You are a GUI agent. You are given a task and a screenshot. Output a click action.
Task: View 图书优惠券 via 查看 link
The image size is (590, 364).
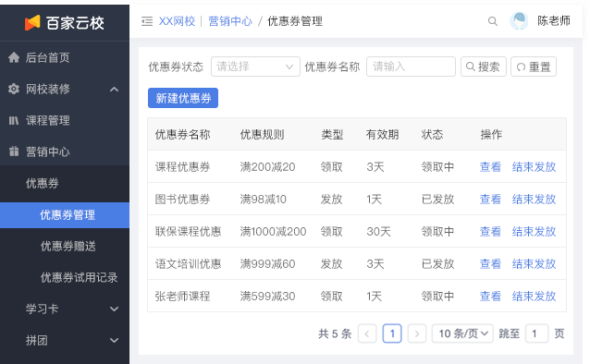[x=491, y=199]
